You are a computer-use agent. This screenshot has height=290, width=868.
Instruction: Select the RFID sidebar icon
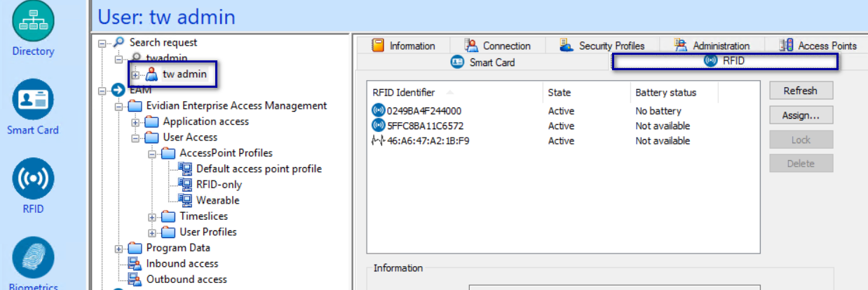[x=33, y=178]
